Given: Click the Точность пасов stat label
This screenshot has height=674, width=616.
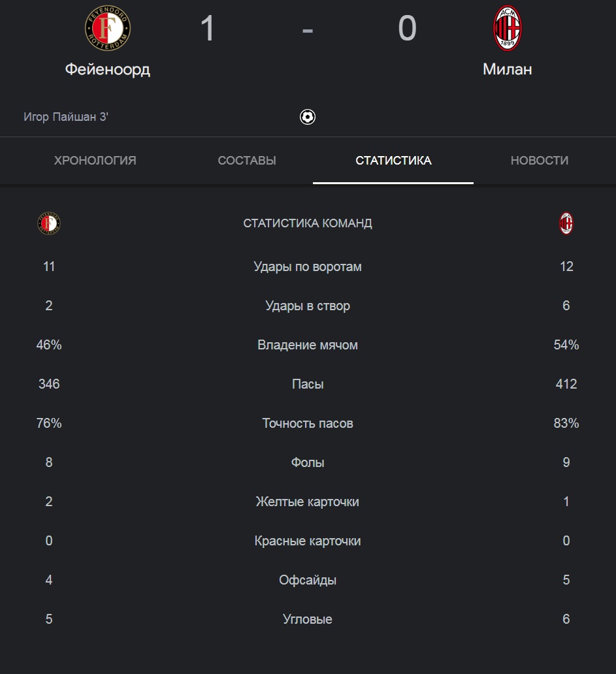Looking at the screenshot, I should click(308, 423).
